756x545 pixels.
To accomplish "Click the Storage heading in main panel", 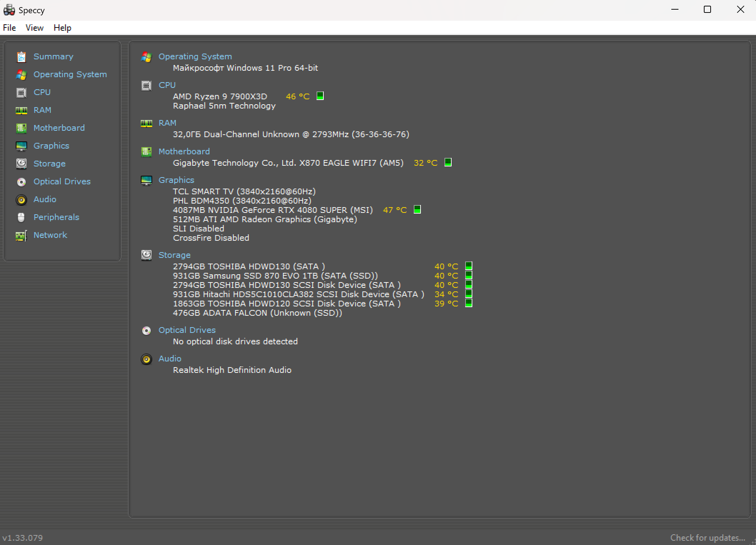I will (x=174, y=255).
